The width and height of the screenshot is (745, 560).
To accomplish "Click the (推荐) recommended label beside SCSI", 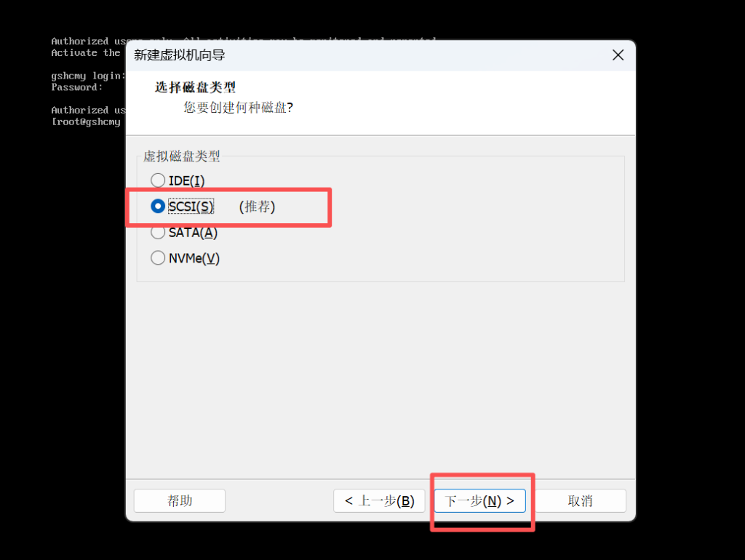I will (x=257, y=207).
